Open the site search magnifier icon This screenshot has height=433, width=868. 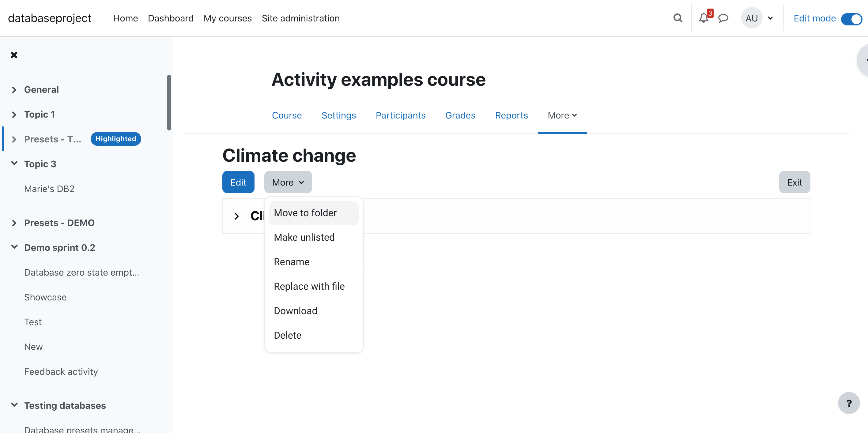tap(677, 18)
